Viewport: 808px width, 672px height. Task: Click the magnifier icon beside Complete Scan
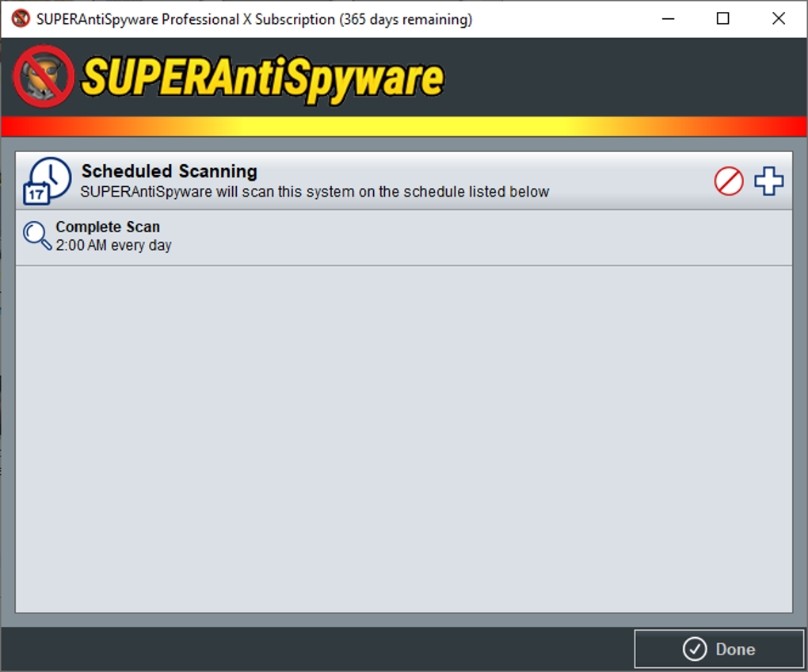coord(37,236)
